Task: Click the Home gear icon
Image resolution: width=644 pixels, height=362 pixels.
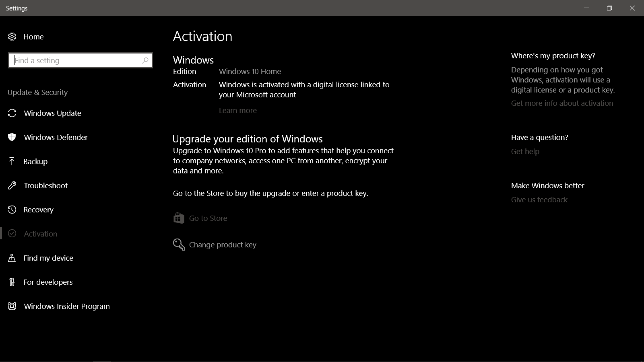Action: click(12, 37)
